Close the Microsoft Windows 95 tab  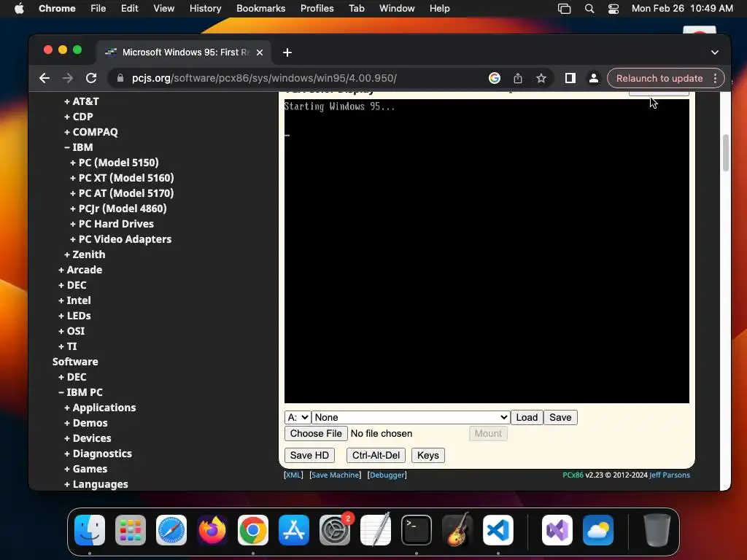260,52
